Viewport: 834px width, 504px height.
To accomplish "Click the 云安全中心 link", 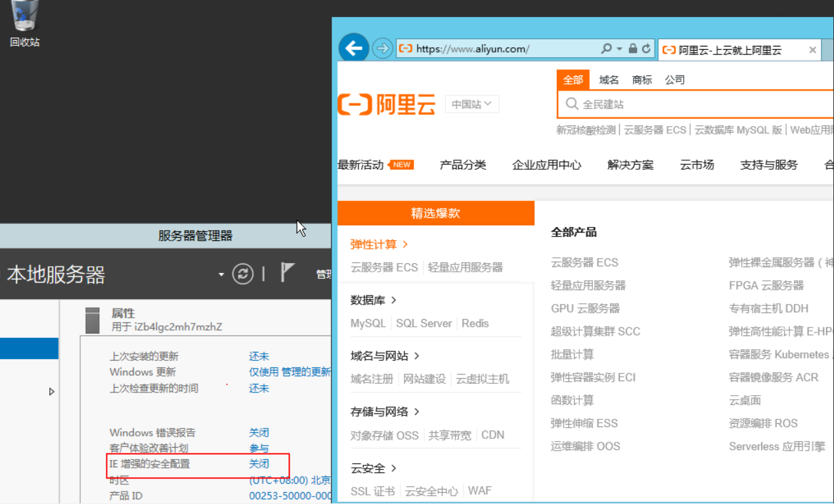I will point(431,491).
